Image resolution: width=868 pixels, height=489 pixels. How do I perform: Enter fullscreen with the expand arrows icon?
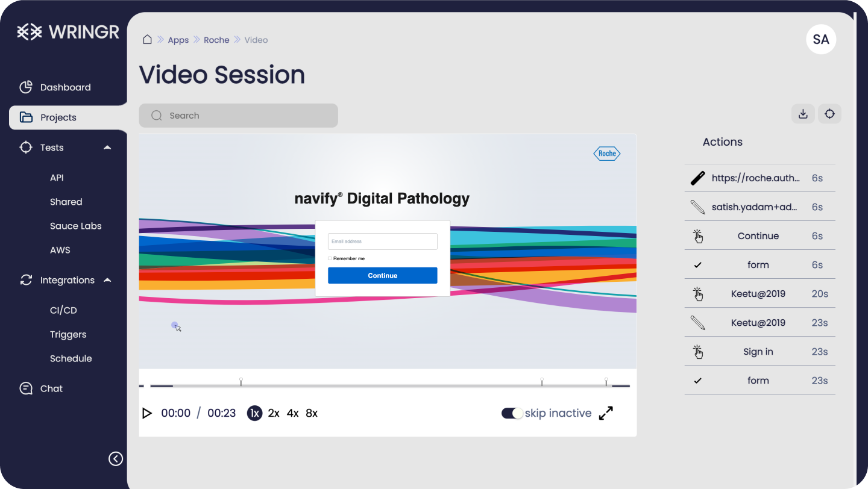[606, 413]
